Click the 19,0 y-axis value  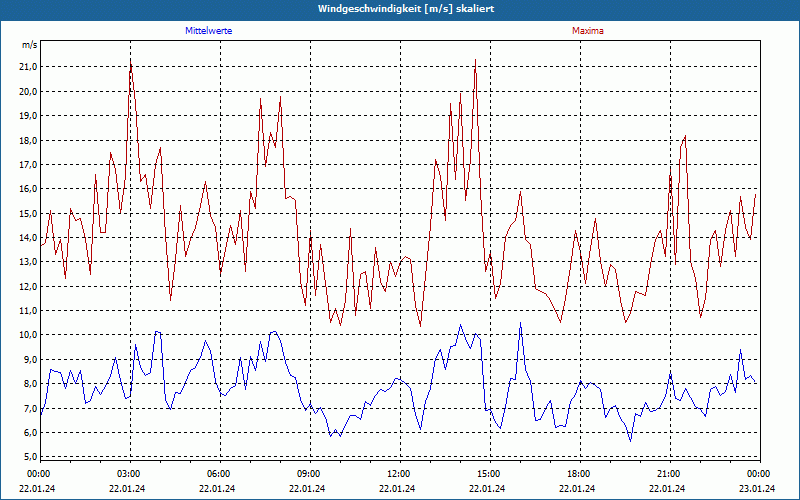29,116
